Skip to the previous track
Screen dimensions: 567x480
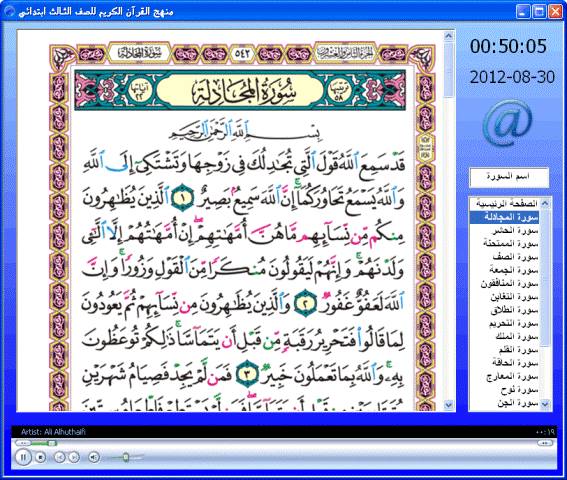click(60, 458)
